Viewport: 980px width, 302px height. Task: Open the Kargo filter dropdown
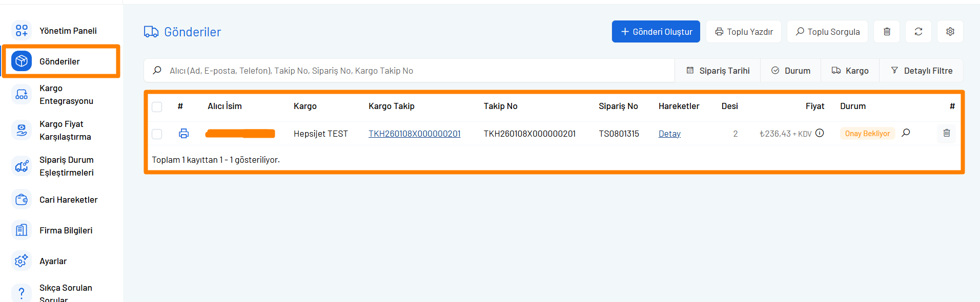click(850, 71)
